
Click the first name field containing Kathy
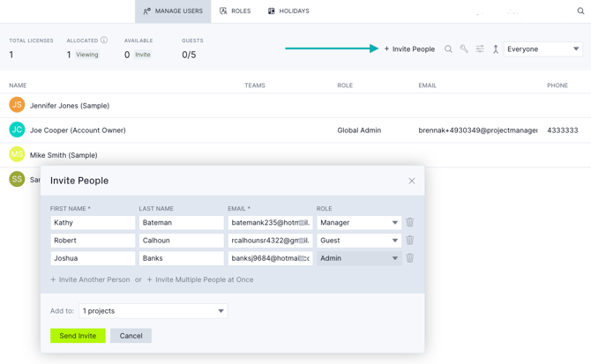click(x=93, y=222)
